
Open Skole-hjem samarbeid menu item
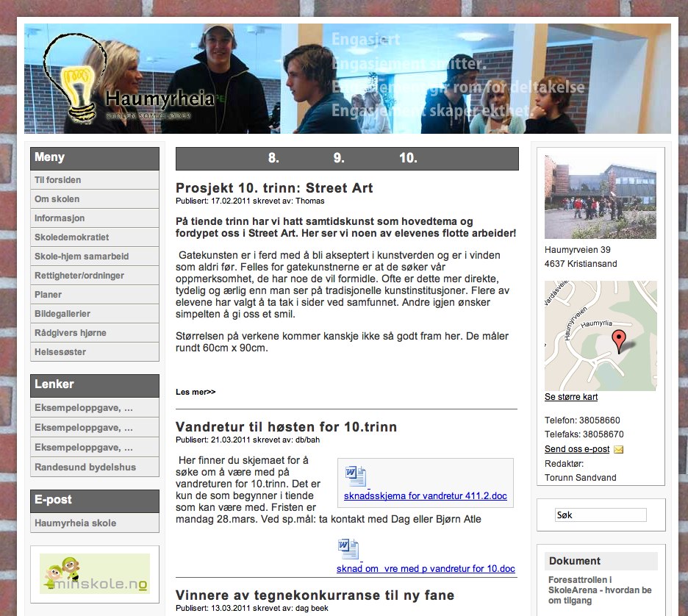coord(95,257)
